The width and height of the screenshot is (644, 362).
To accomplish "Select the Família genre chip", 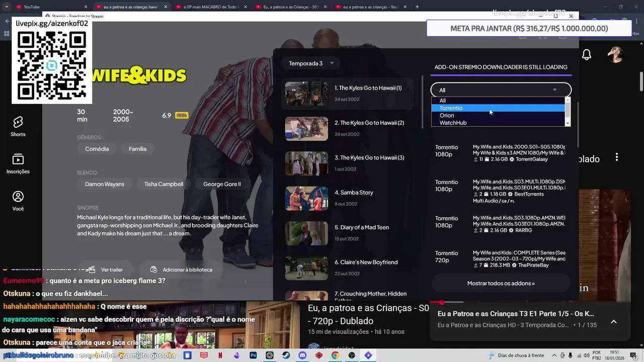I will click(x=137, y=149).
